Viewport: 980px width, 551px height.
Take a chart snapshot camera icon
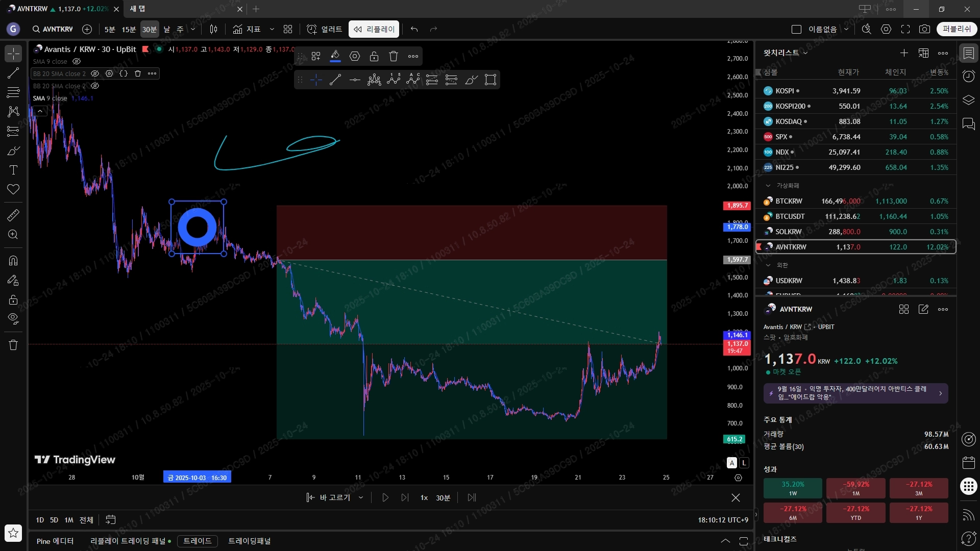click(924, 29)
